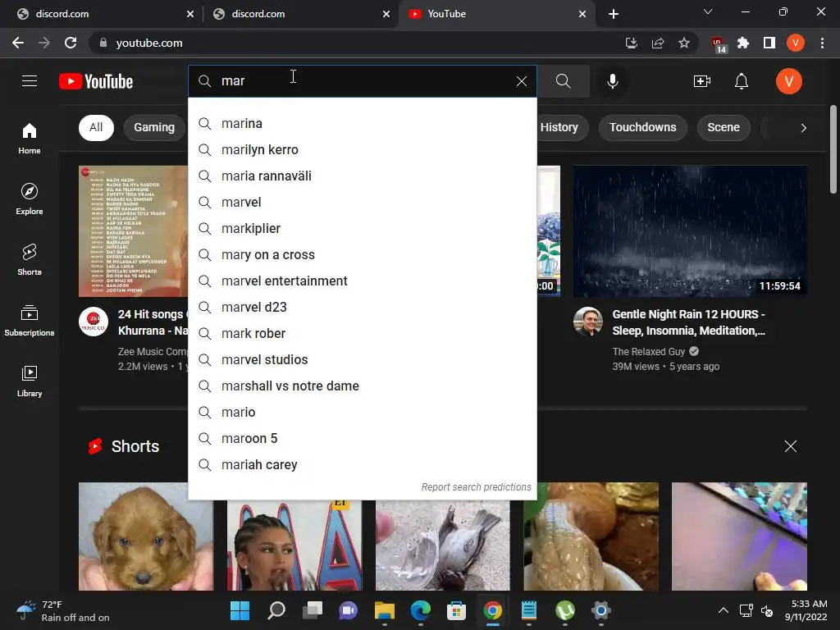Viewport: 840px width, 630px height.
Task: Open Explore in the sidebar
Action: [30, 199]
